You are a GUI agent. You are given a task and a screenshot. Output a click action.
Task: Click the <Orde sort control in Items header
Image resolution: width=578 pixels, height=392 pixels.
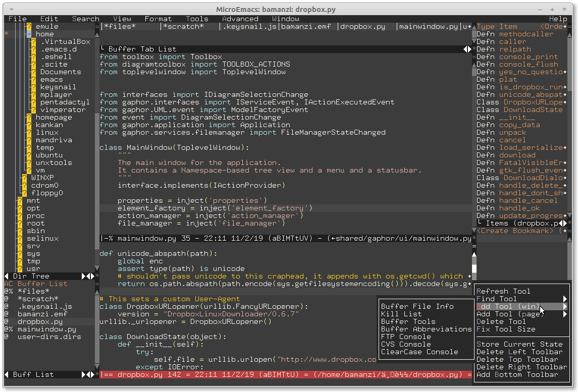click(551, 27)
